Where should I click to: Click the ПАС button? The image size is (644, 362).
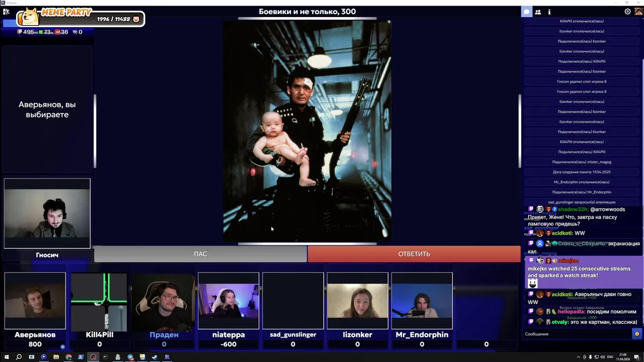tap(200, 254)
